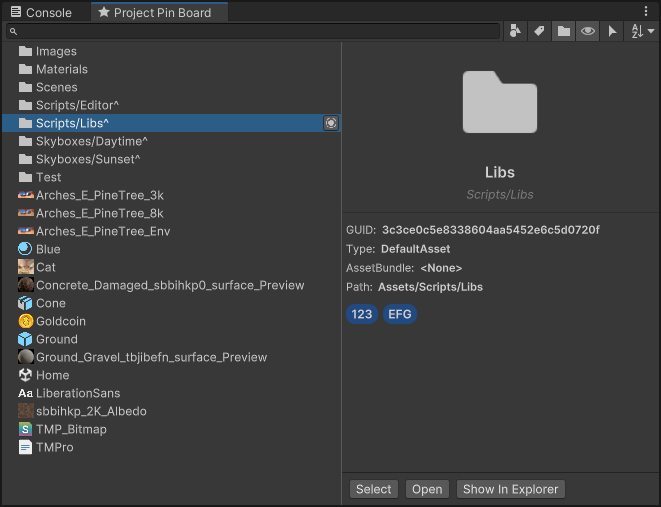Select the Scenes folder
The image size is (661, 507).
point(171,87)
